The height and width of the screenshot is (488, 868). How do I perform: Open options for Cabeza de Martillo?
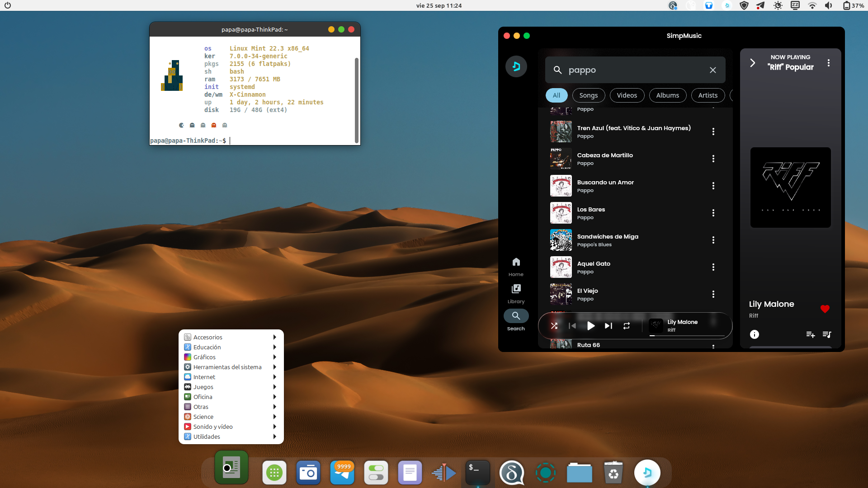(713, 159)
